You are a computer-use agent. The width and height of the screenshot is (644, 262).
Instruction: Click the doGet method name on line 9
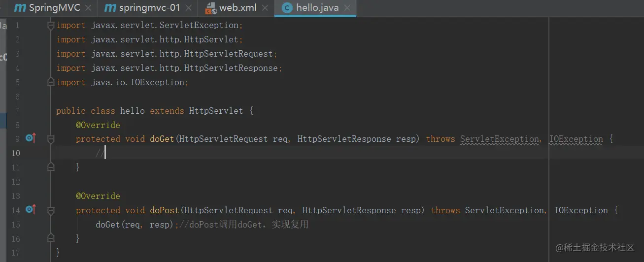point(162,139)
